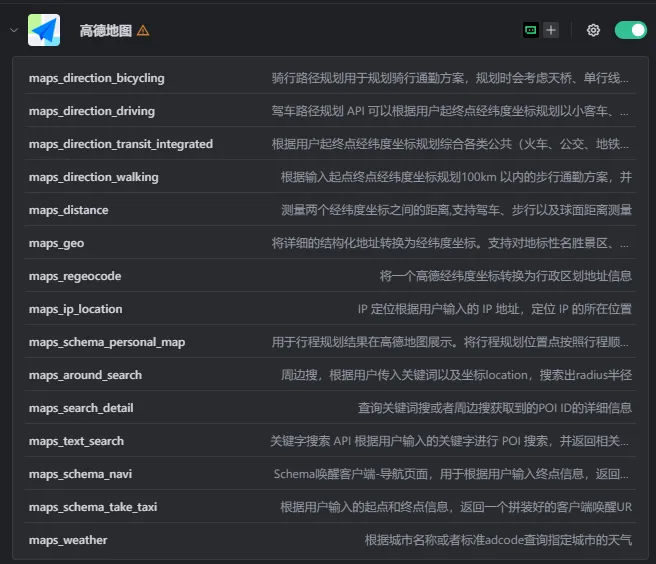Click the green terminal icon button

pyautogui.click(x=531, y=30)
